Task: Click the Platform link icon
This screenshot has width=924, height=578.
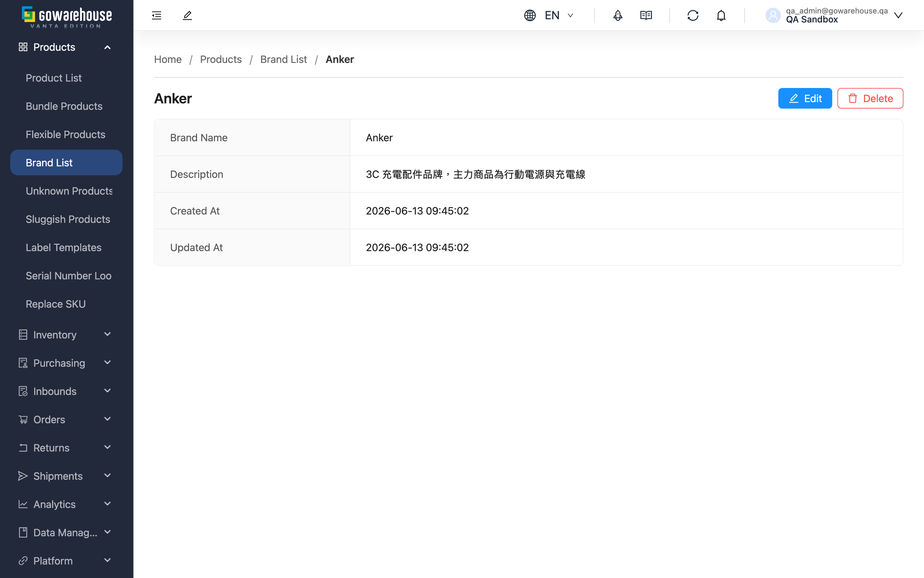Action: [x=23, y=561]
